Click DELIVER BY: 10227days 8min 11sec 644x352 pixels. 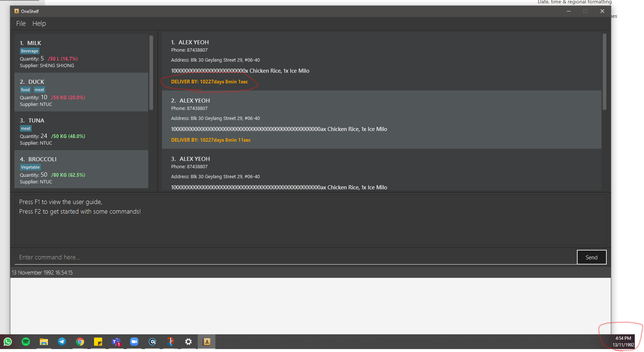[x=211, y=140]
